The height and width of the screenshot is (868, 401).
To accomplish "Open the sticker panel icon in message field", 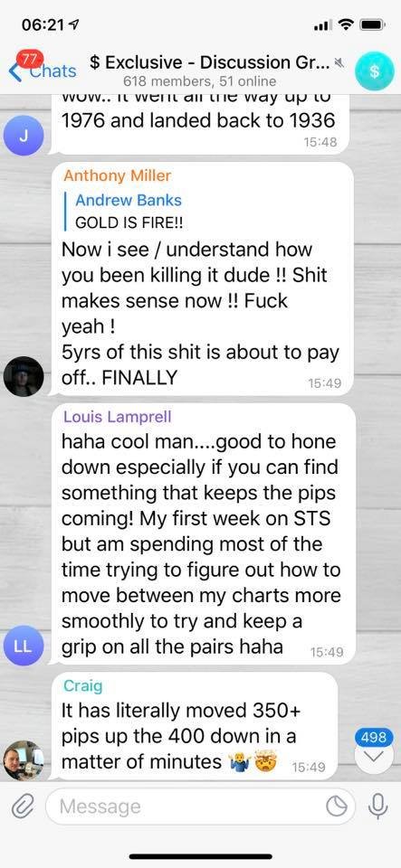I will 337,807.
